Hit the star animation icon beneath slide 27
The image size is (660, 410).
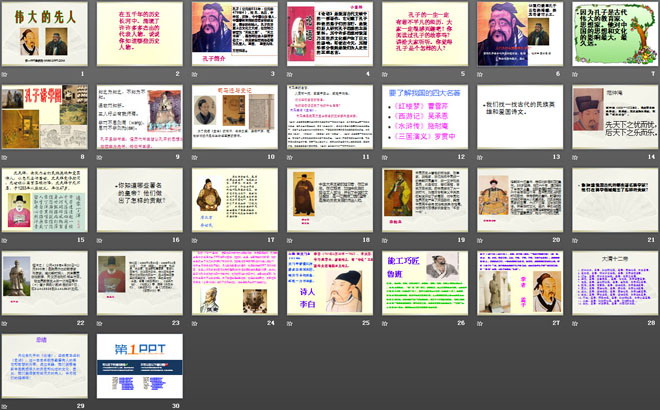pos(480,323)
